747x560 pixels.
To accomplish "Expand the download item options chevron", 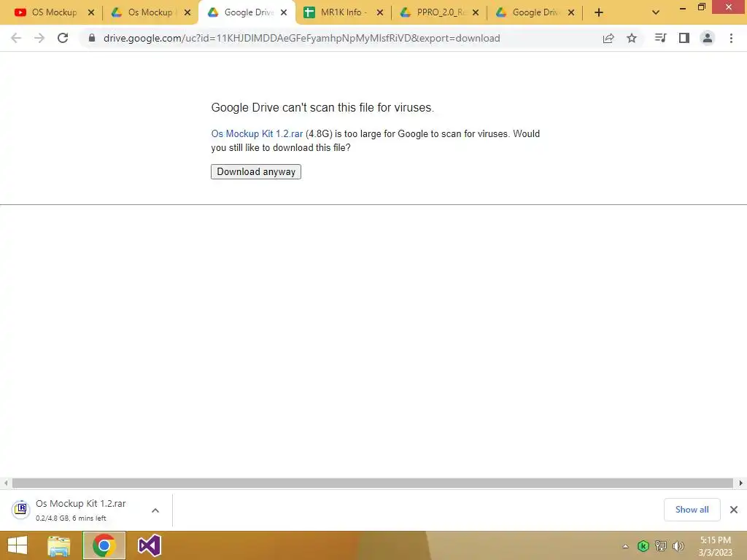I will pyautogui.click(x=155, y=510).
